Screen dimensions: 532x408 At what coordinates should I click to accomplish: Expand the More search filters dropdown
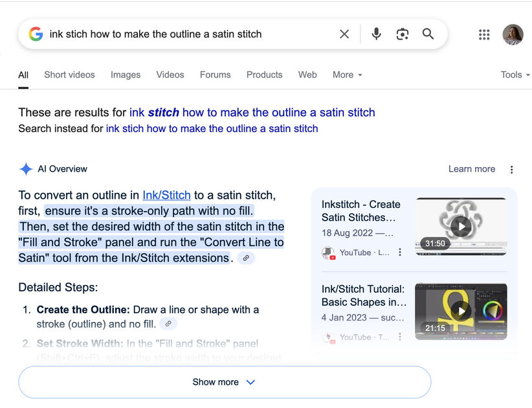click(348, 74)
